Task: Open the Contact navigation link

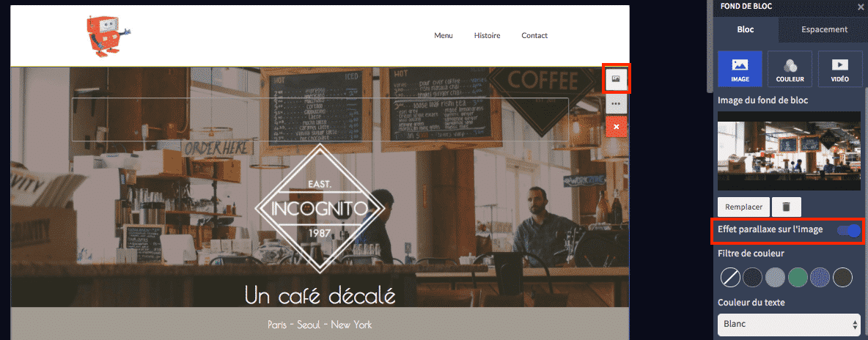Action: (534, 35)
